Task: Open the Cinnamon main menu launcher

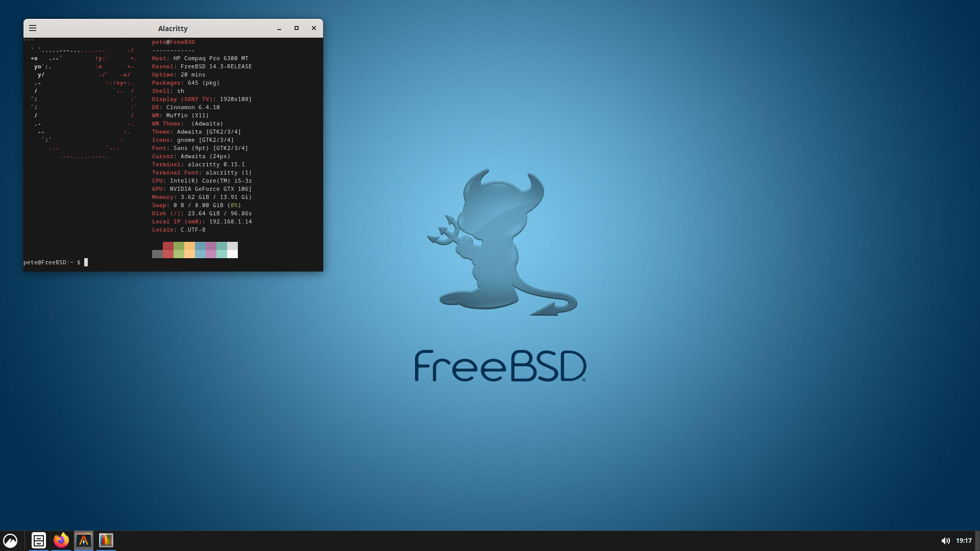Action: (x=10, y=540)
